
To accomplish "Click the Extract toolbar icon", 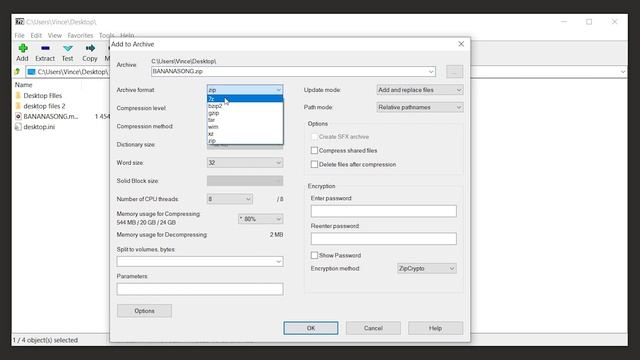I will (x=45, y=53).
